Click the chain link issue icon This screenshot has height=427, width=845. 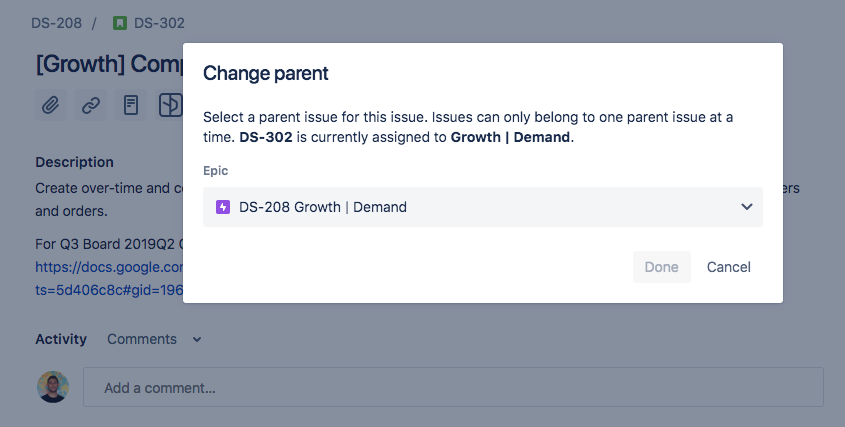91,105
